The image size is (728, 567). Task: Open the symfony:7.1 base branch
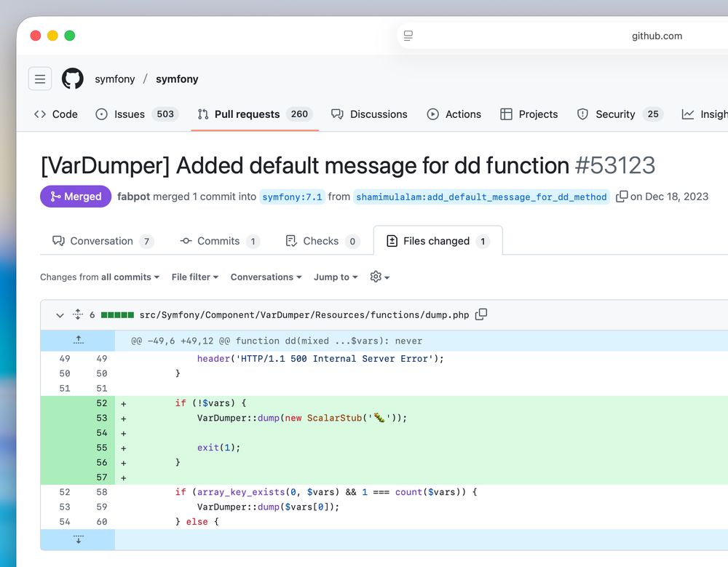[x=292, y=197]
